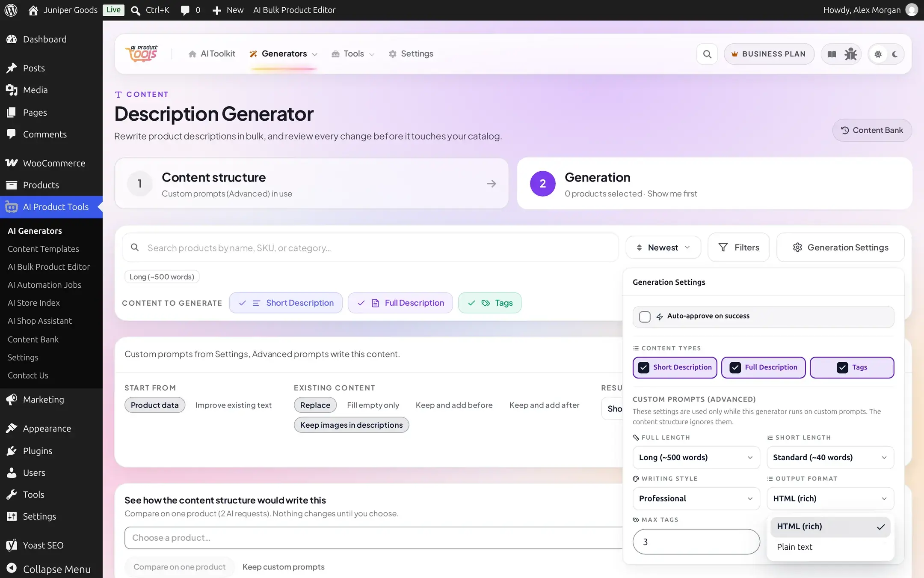Screen dimensions: 924x578
Task: Uncheck Tags content type in settings
Action: coord(852,367)
